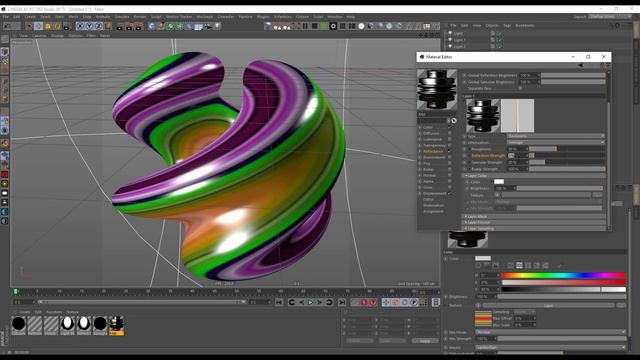
Task: Toggle the Displacement channel checkbox
Action: 449,193
